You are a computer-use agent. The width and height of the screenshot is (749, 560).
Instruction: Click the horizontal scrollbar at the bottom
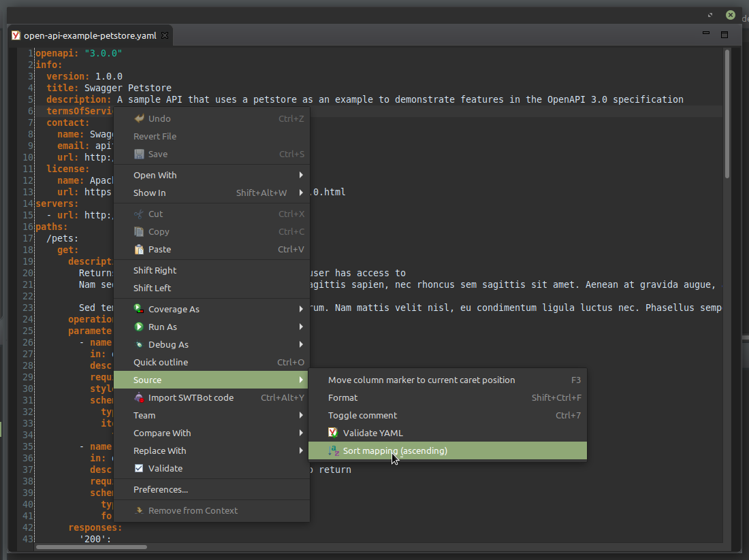coord(92,546)
